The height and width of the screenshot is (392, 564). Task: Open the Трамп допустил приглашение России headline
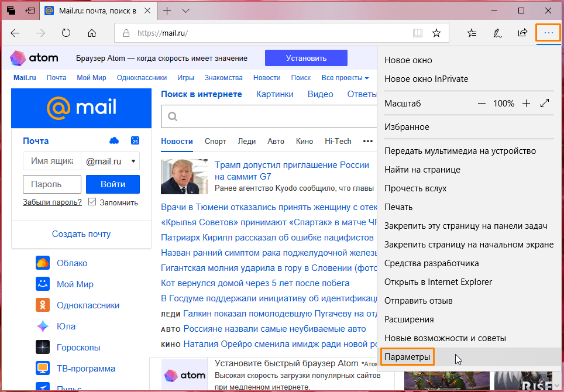pos(292,170)
